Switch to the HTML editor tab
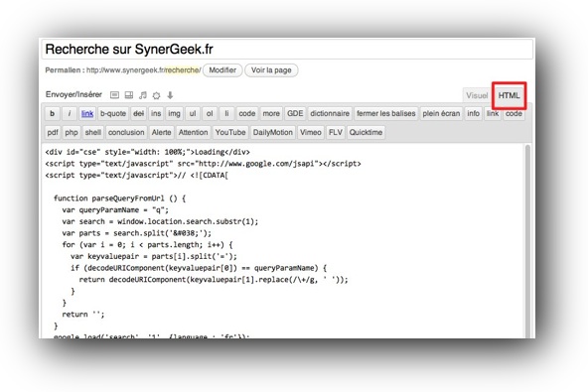This screenshot has width=588, height=392. click(x=509, y=95)
